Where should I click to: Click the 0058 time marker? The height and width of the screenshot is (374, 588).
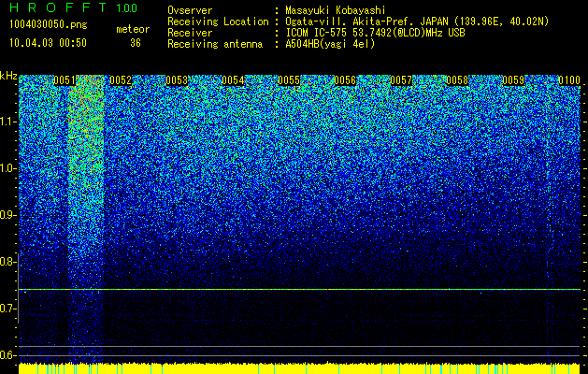(457, 80)
